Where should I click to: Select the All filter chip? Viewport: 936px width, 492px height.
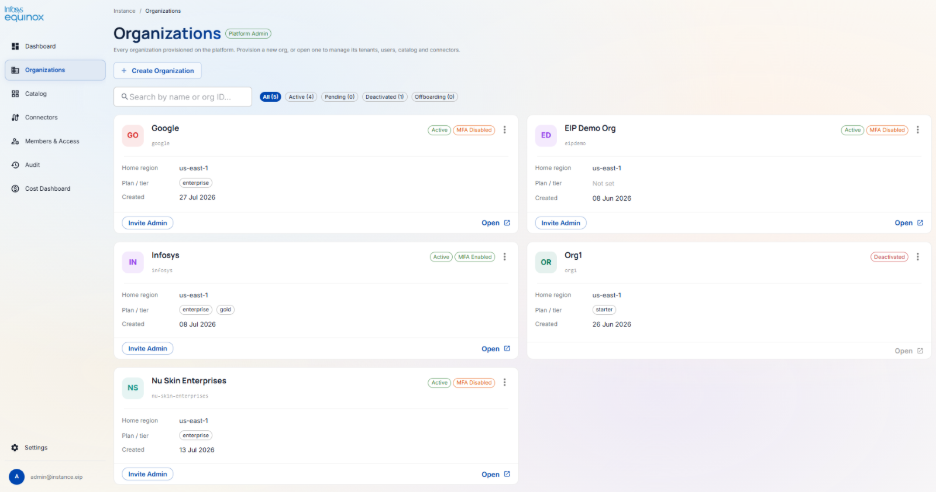(270, 97)
